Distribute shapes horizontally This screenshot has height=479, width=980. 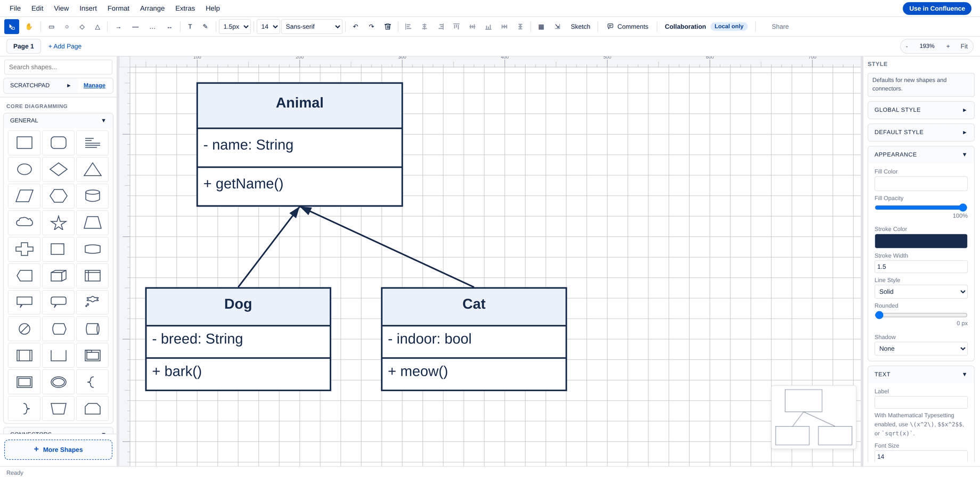tap(504, 27)
